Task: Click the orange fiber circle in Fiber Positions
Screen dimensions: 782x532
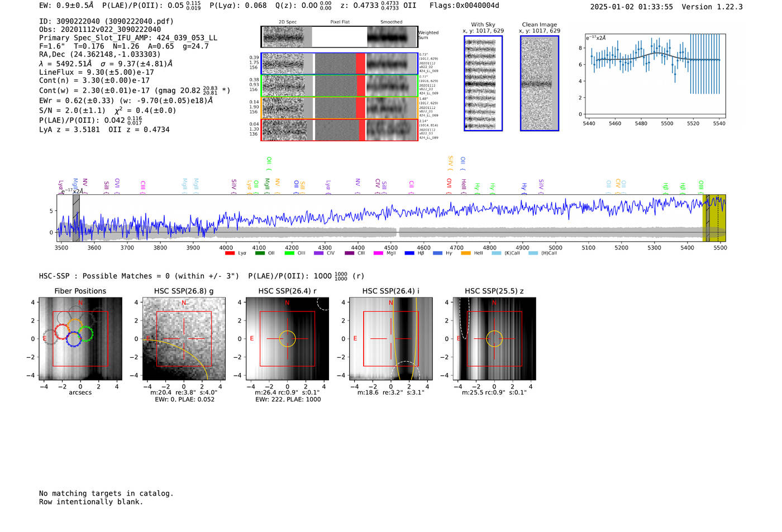Action: pyautogui.click(x=75, y=325)
